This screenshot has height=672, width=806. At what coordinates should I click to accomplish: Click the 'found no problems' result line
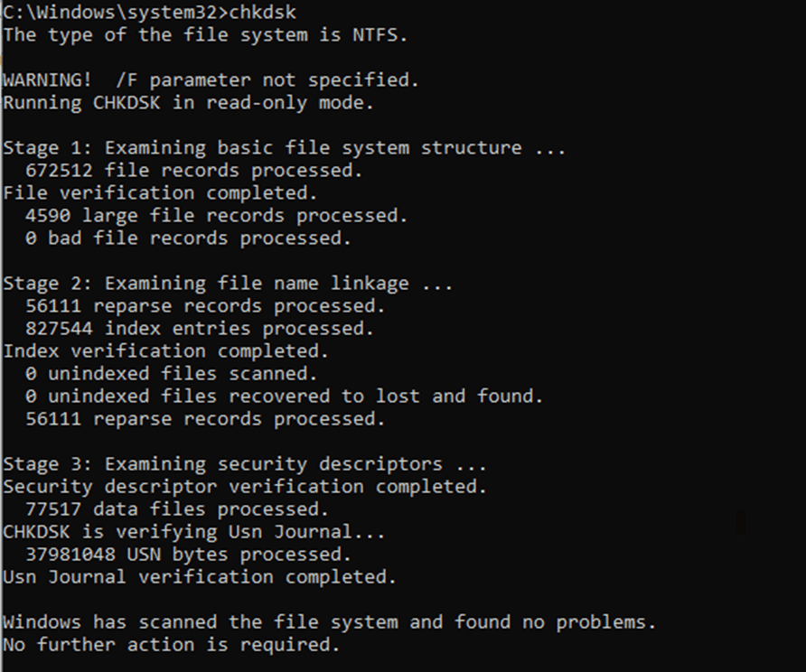[330, 622]
